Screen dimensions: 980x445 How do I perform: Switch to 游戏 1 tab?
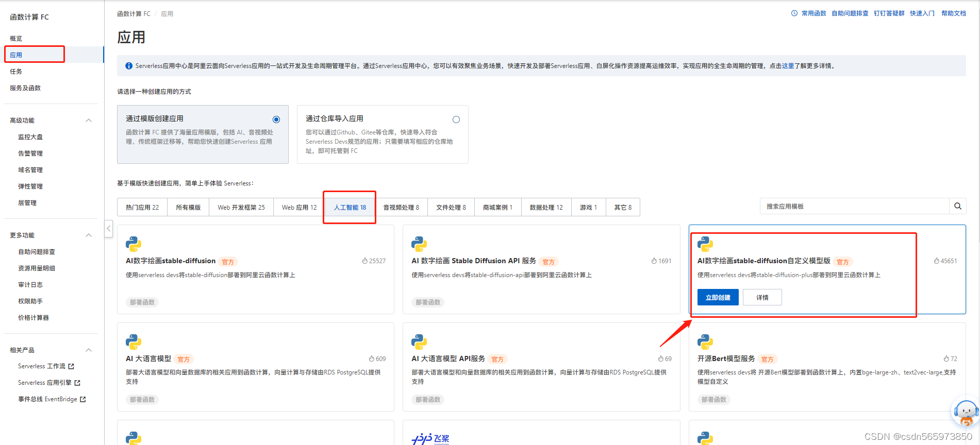(x=589, y=207)
